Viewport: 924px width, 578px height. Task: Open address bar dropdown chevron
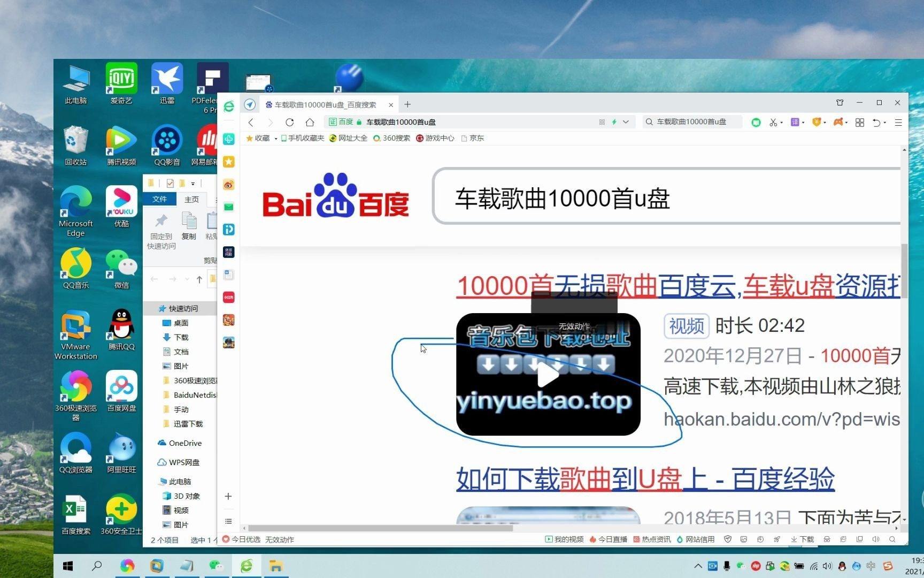point(626,122)
